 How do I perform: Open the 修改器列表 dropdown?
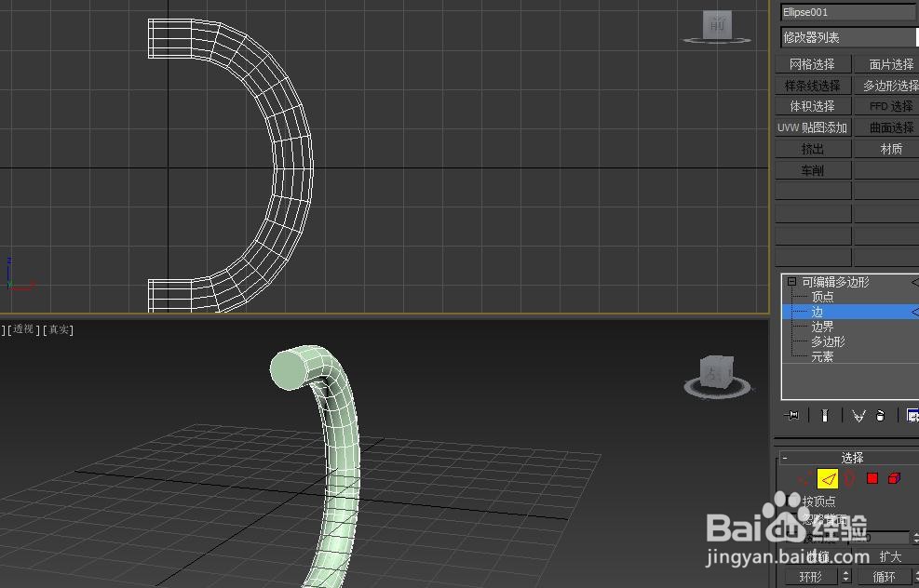[x=850, y=37]
